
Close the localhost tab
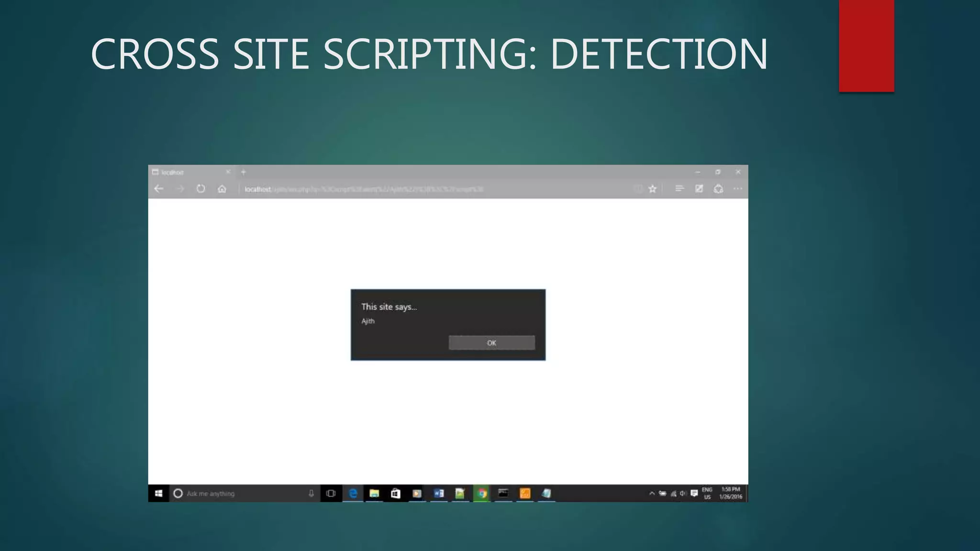[x=228, y=172]
